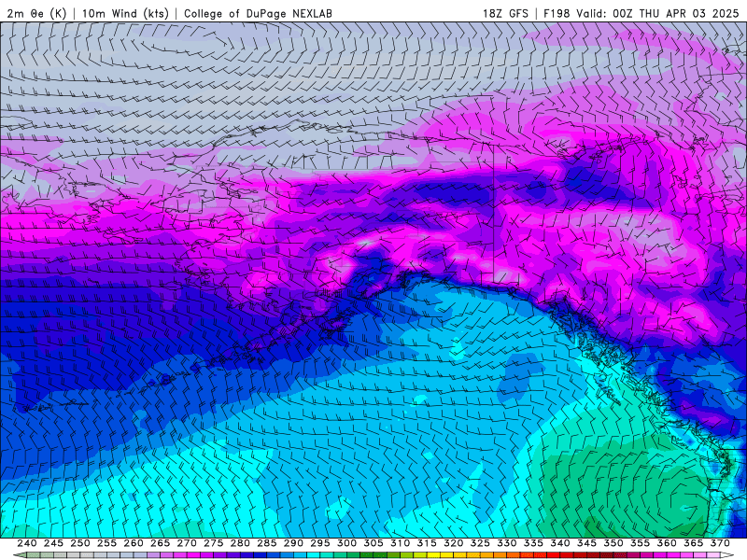Click the 270 value on the color scale
The image size is (747, 560).
[187, 543]
